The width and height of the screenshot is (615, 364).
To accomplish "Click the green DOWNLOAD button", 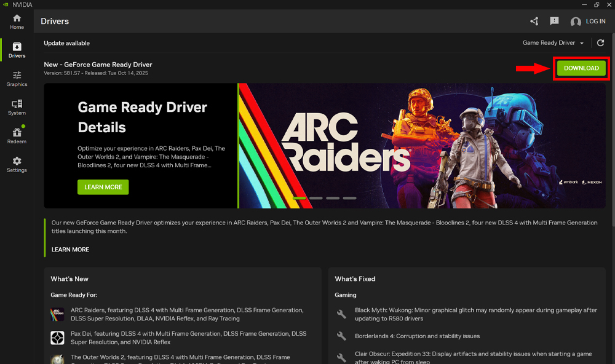I will pyautogui.click(x=581, y=68).
